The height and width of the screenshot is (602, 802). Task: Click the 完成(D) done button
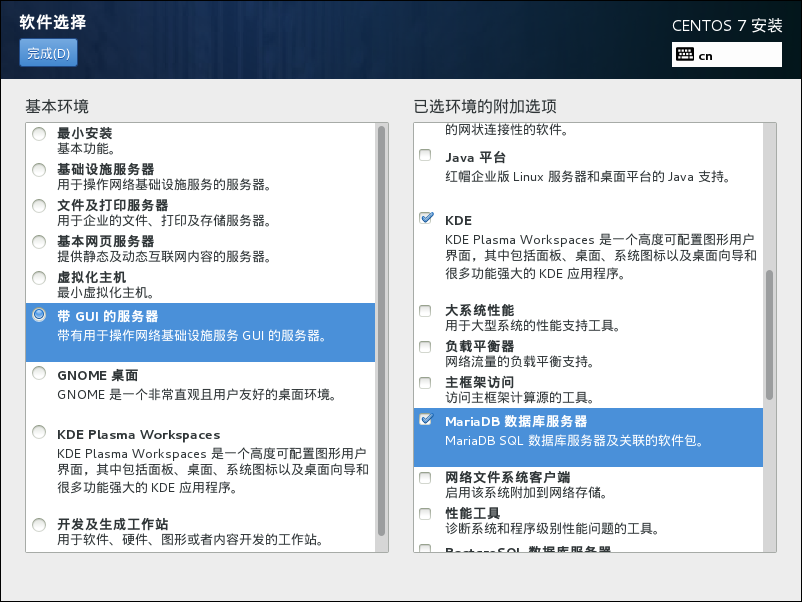coord(48,54)
